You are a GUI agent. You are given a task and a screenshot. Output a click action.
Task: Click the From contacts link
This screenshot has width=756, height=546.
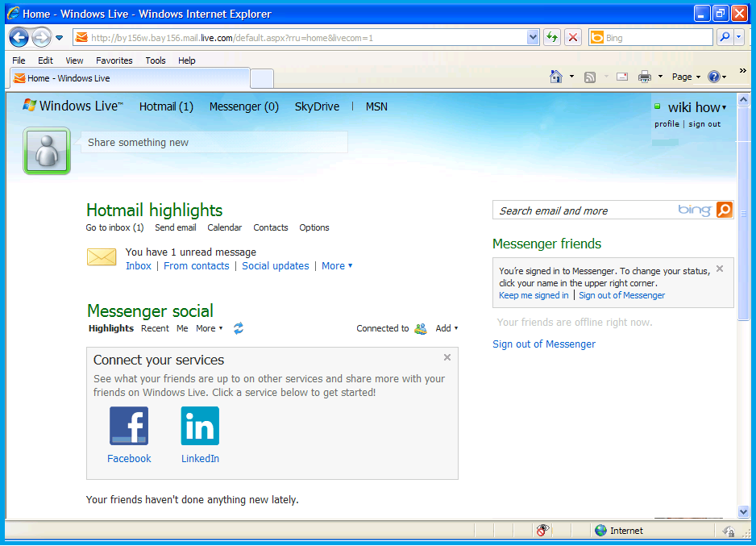tap(196, 266)
